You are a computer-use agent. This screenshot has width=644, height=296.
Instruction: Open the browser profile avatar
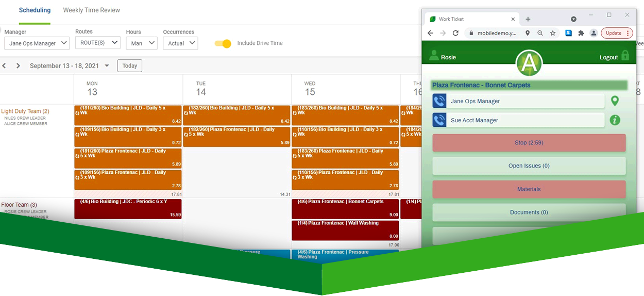pyautogui.click(x=594, y=33)
